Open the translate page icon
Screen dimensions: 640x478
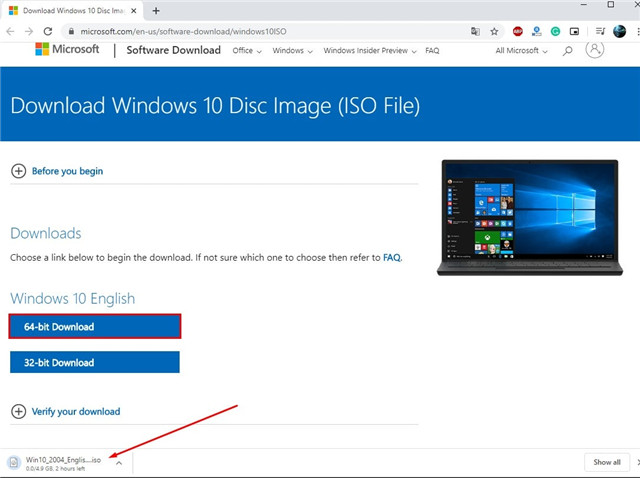point(475,31)
